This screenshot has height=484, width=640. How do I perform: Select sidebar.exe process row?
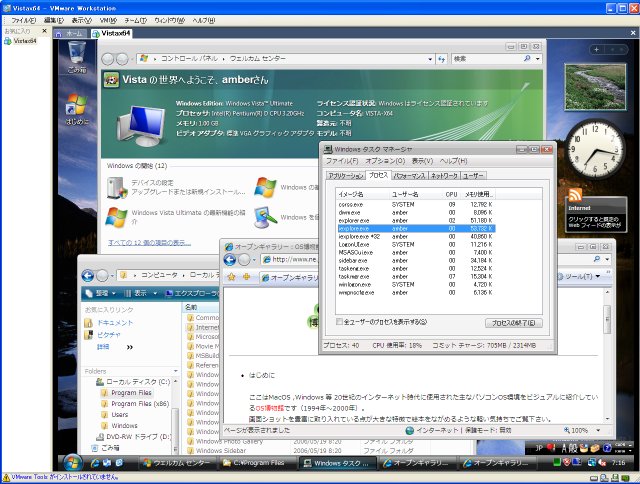pos(416,260)
